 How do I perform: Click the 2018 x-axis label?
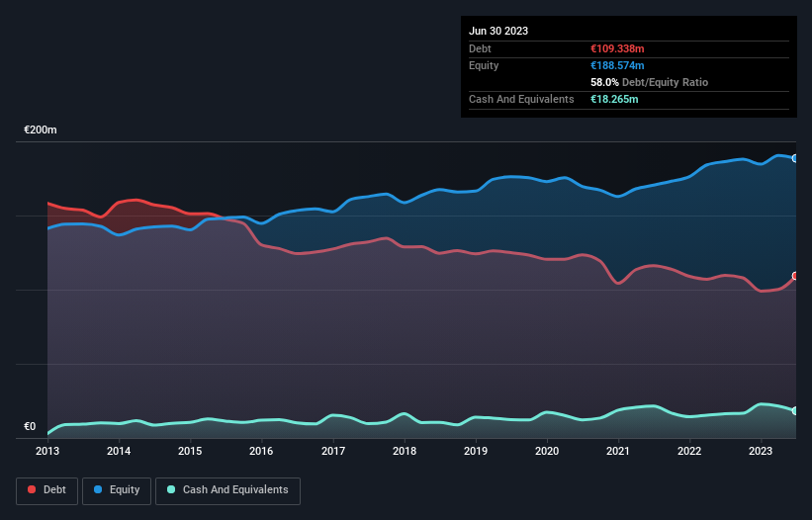point(405,451)
